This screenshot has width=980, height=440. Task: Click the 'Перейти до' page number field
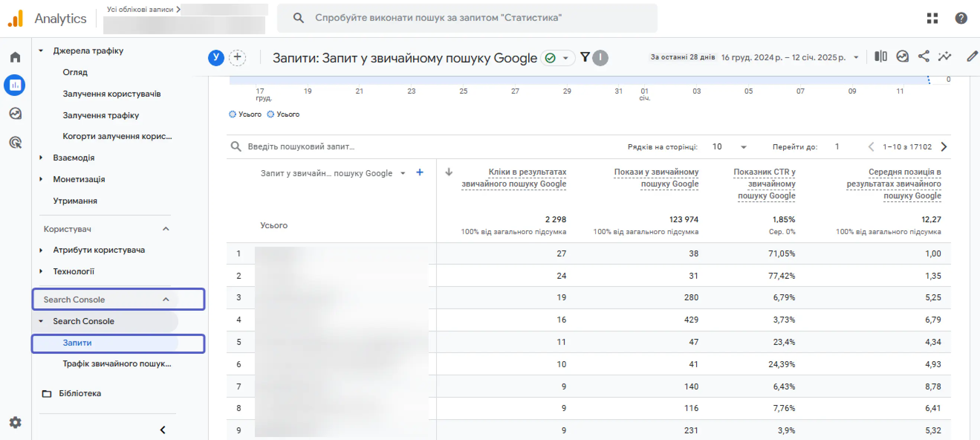(837, 147)
